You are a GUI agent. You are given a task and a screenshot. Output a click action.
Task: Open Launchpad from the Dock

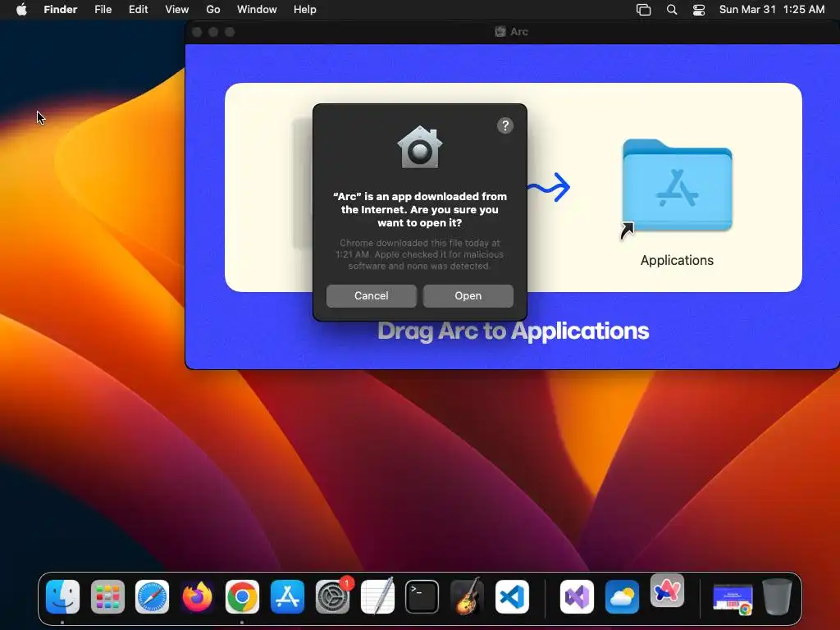click(x=107, y=597)
